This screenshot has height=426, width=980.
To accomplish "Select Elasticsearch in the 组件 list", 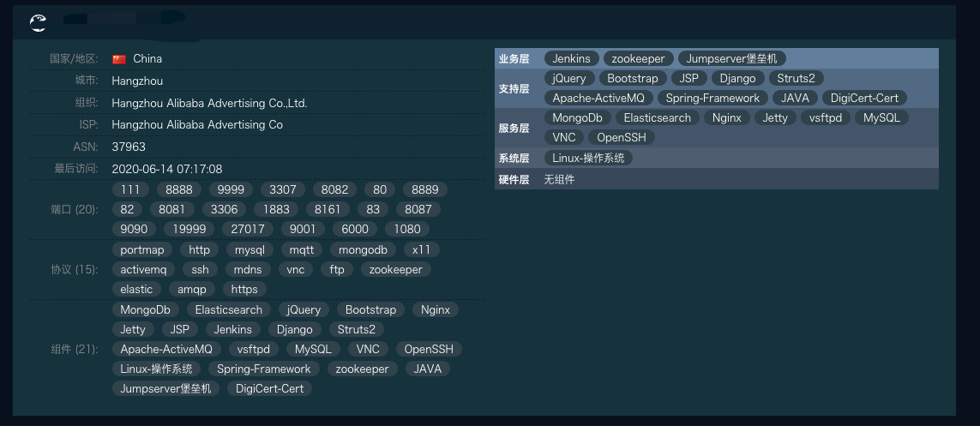I will [x=229, y=309].
